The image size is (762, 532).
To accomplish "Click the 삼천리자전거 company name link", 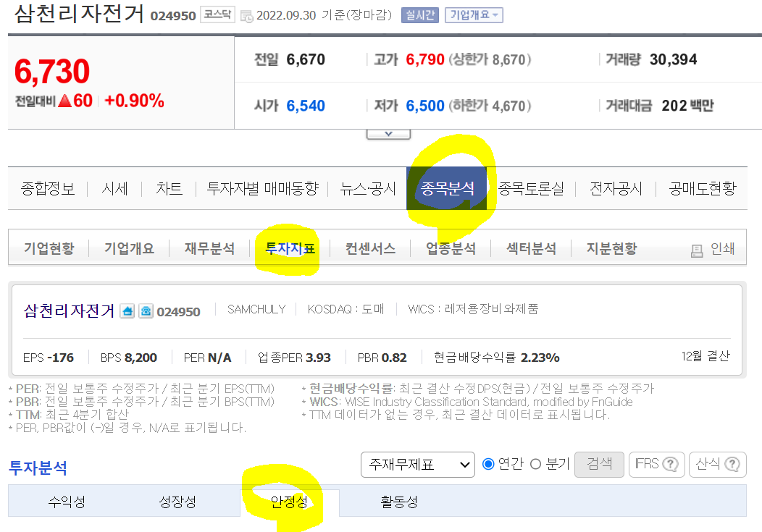I will (x=69, y=311).
